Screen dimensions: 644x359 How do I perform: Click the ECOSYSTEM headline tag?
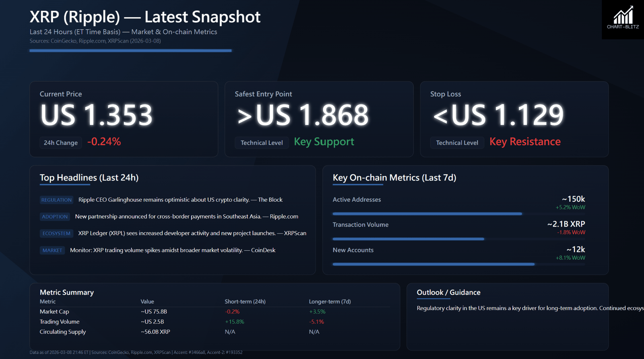(56, 233)
